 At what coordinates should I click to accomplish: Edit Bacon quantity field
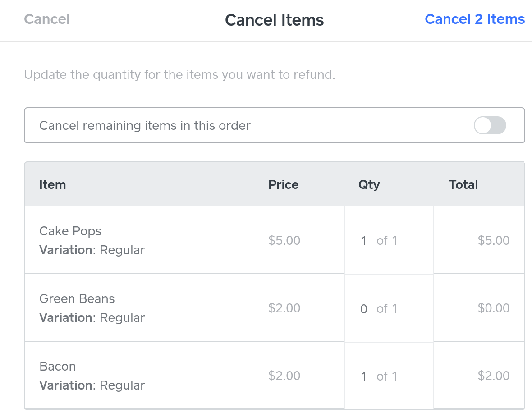[364, 376]
